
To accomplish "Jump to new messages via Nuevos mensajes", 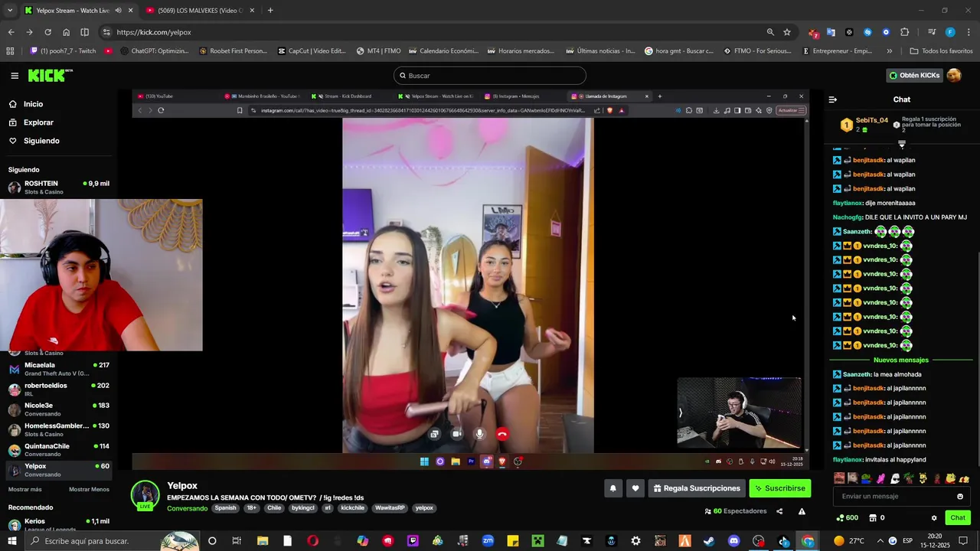I will click(x=901, y=360).
